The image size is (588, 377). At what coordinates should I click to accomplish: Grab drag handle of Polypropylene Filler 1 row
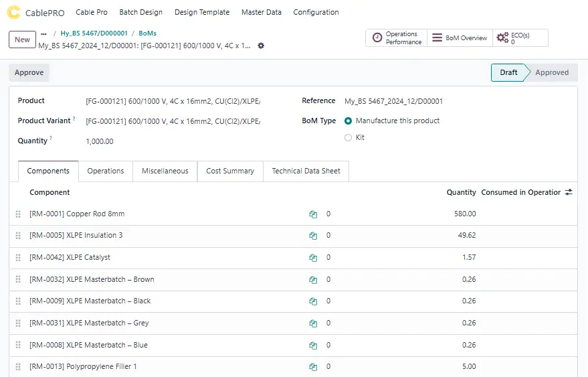pyautogui.click(x=18, y=367)
